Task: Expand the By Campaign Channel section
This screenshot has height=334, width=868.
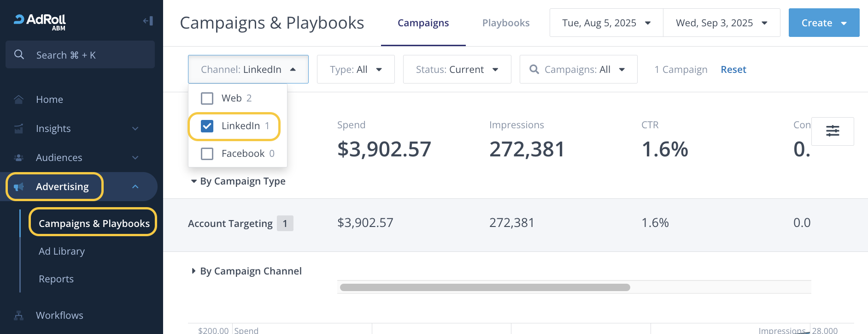Action: click(x=246, y=271)
